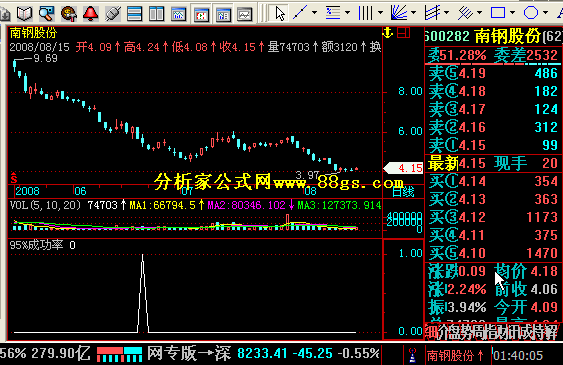
Task: Expand dropdown arrow beside rectangle tool
Action: tap(513, 13)
